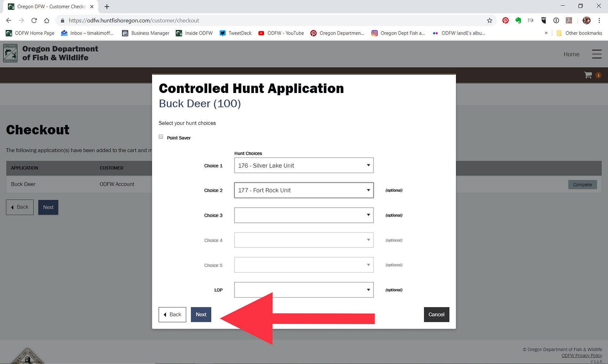This screenshot has width=608, height=364.
Task: Reload the page using the refresh icon
Action: [34, 20]
